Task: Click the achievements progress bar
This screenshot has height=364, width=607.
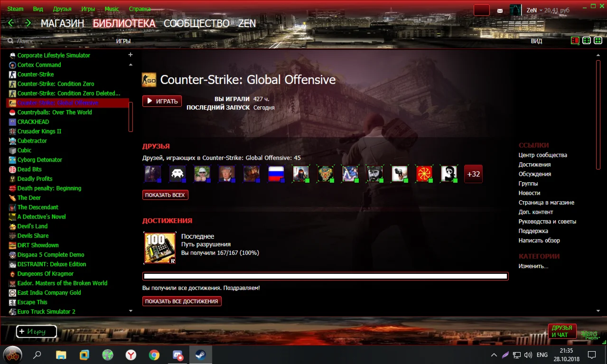Action: (x=325, y=276)
